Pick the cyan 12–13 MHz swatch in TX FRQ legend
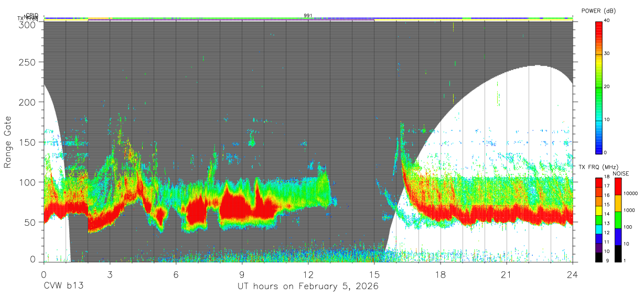This screenshot has width=644, height=297. (x=599, y=228)
